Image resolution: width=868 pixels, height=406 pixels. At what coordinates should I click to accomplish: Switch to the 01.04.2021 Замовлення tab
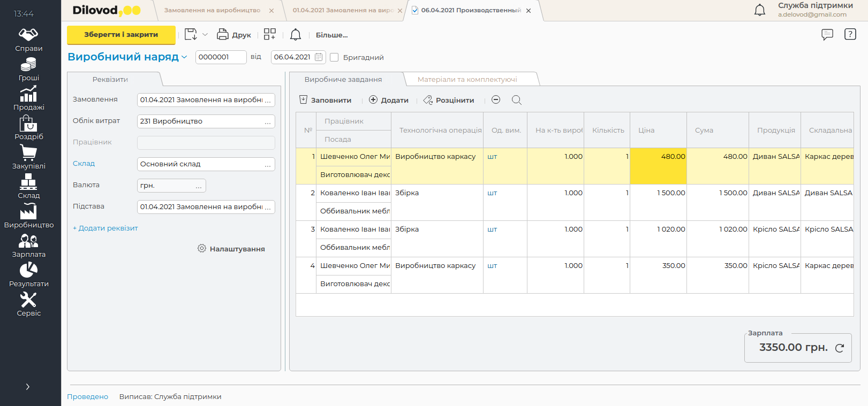[x=343, y=10]
